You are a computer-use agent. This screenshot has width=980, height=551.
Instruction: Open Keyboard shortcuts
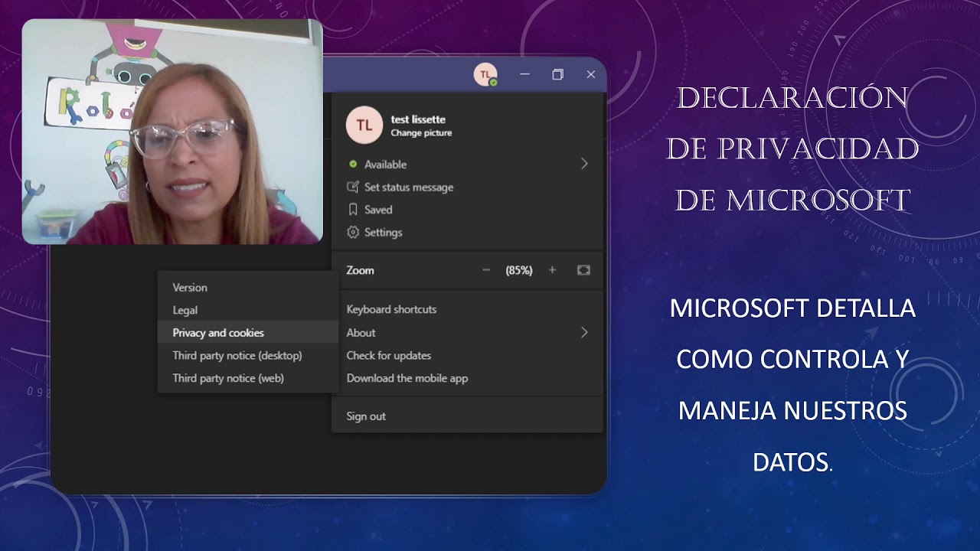click(391, 309)
